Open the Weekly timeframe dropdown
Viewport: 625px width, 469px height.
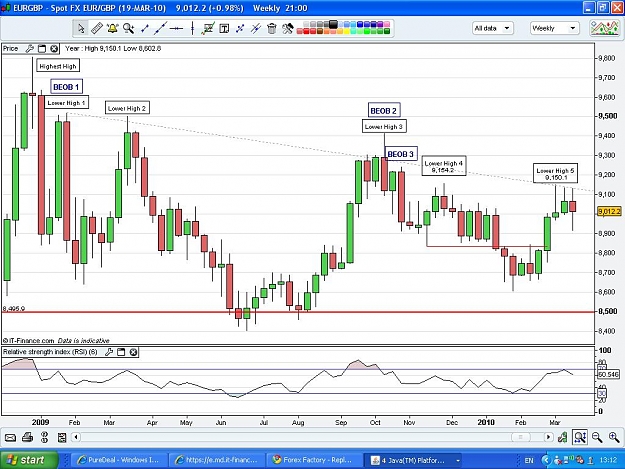[554, 28]
